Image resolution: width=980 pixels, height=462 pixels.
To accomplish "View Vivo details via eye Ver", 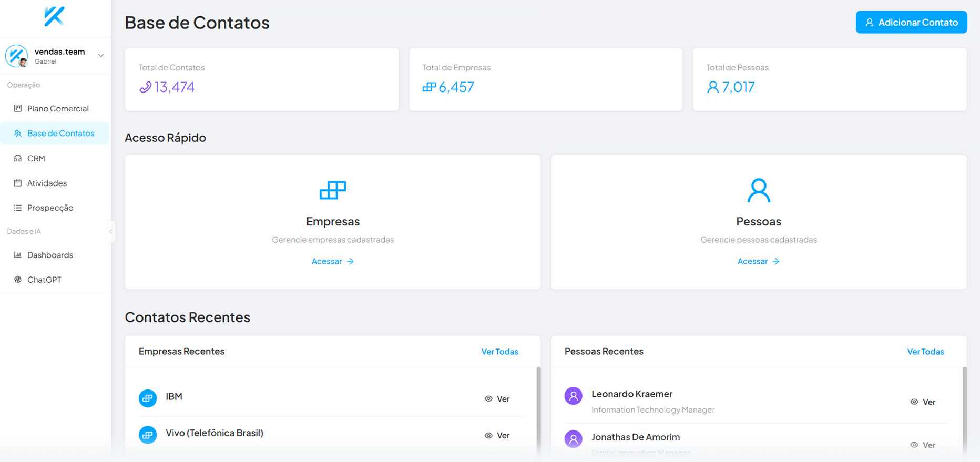I will [x=497, y=435].
